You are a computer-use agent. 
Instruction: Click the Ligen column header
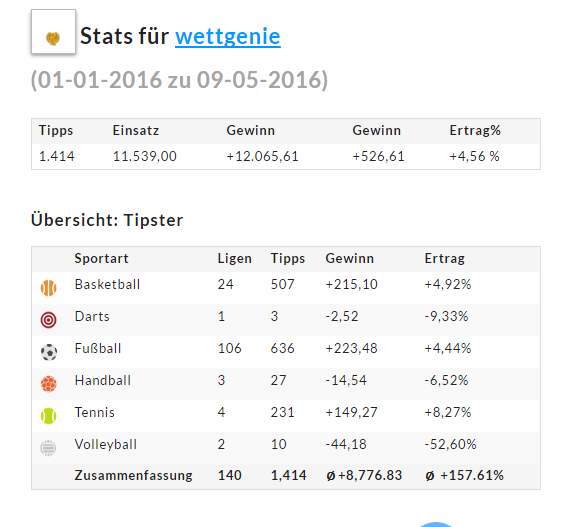pyautogui.click(x=235, y=259)
